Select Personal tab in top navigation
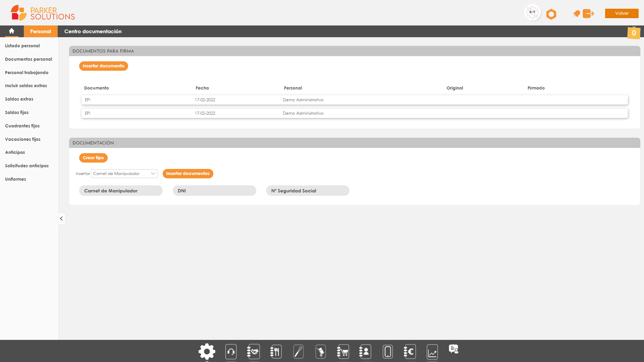644x362 pixels. click(41, 31)
